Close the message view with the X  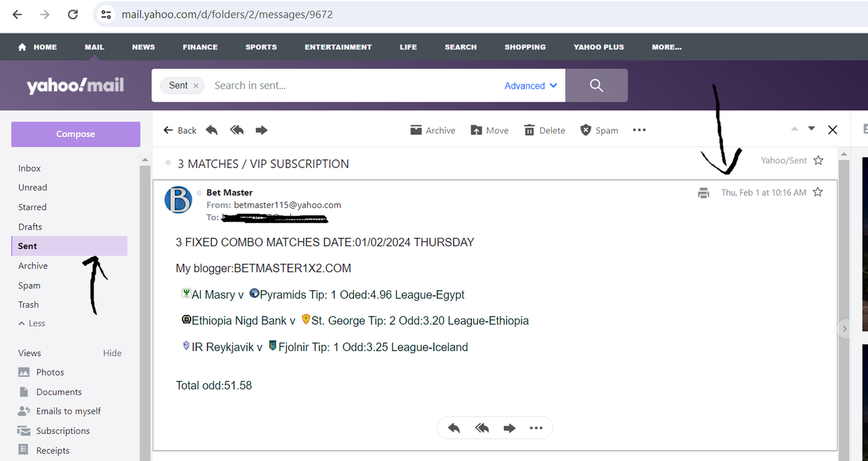point(833,129)
